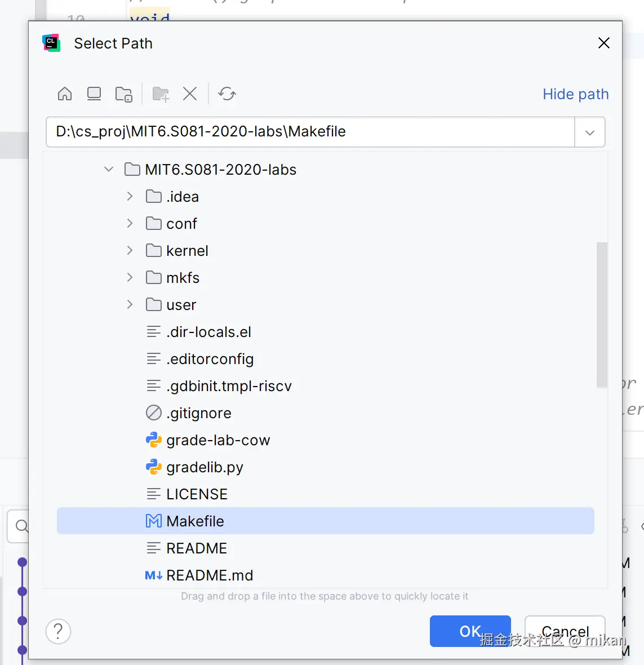
Task: Select the gradelib.py Python file
Action: click(205, 467)
